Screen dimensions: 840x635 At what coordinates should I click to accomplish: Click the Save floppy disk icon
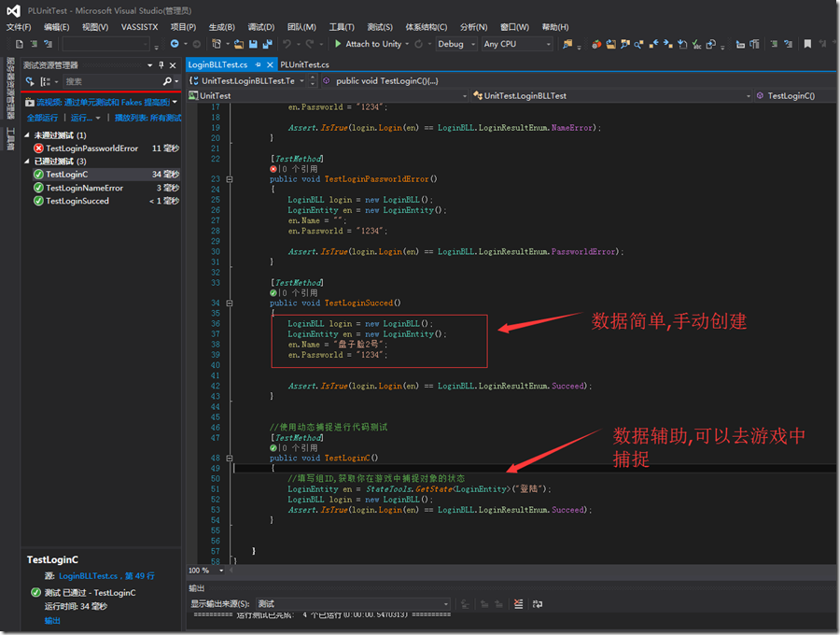pos(253,44)
